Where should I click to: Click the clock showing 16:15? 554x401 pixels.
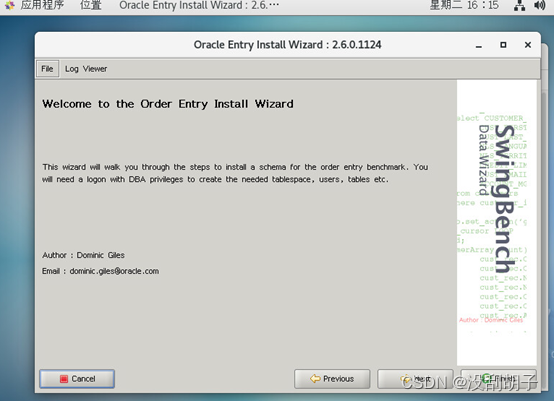pos(464,5)
